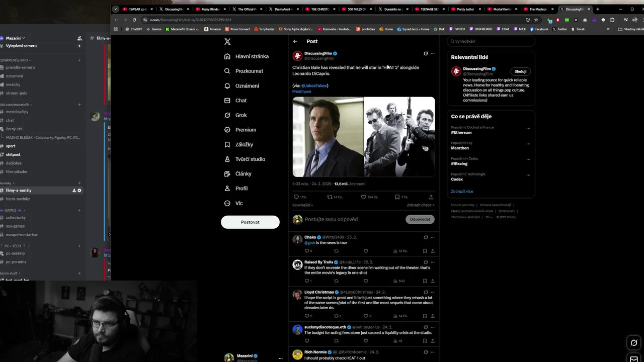The height and width of the screenshot is (362, 644).
Task: Open Marathon trend
Action: (x=460, y=148)
